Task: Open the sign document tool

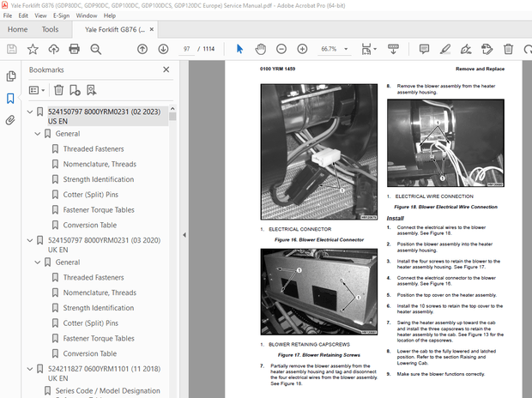Action: [466, 49]
